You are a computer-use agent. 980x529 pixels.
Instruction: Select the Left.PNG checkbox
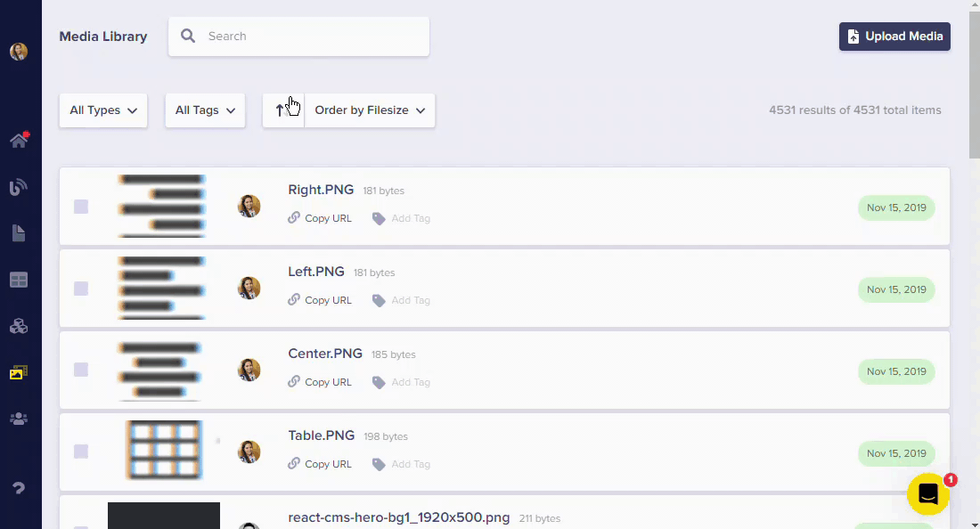[81, 289]
